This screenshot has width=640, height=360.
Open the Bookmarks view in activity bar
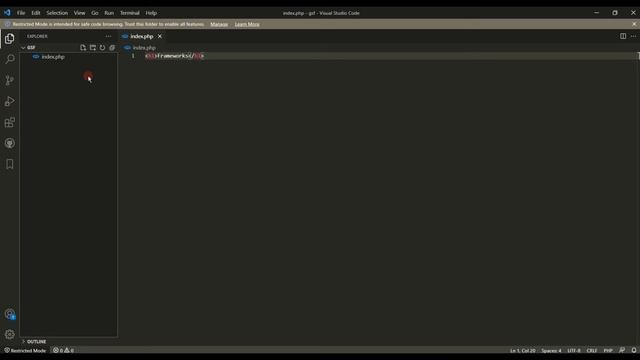pyautogui.click(x=9, y=164)
